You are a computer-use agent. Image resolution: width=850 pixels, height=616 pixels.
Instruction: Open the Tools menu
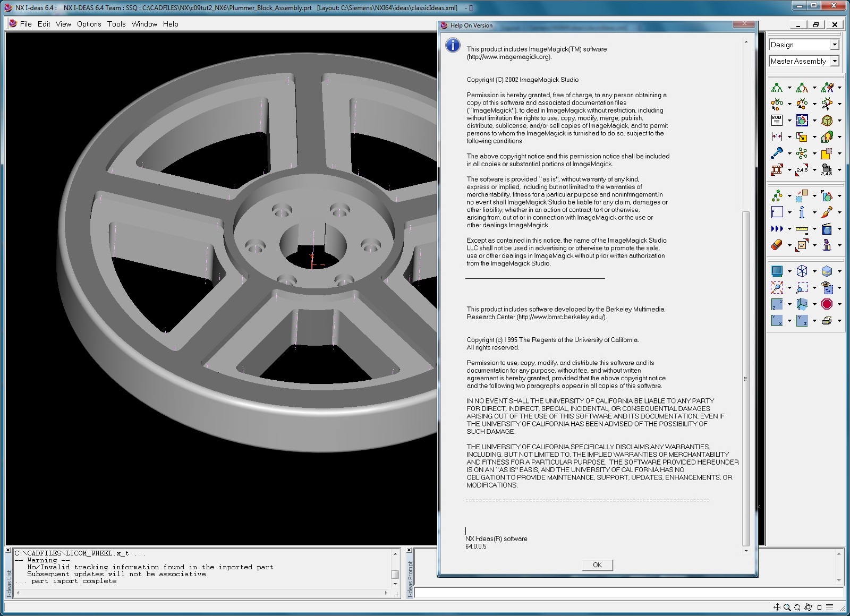(x=116, y=24)
